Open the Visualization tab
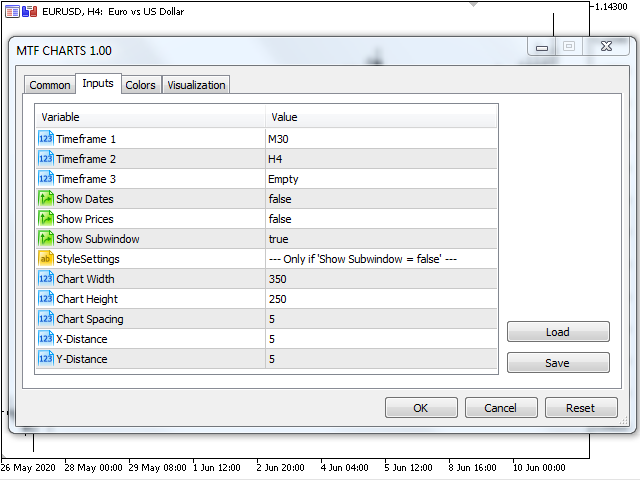This screenshot has width=640, height=480. pos(196,85)
